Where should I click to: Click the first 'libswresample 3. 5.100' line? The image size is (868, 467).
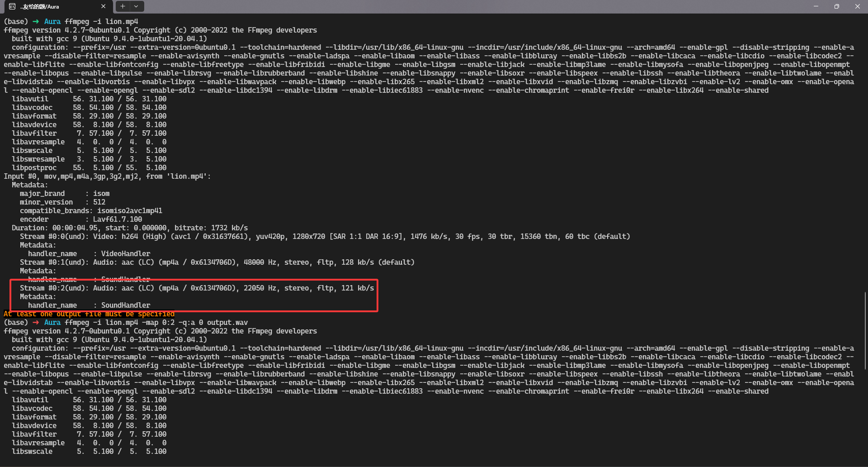[x=89, y=159]
